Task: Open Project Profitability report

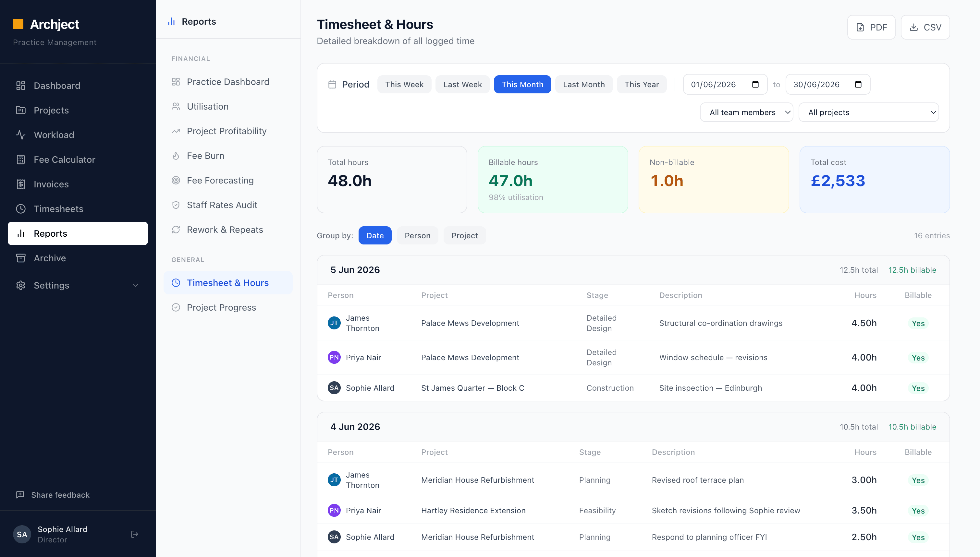Action: pos(228,131)
